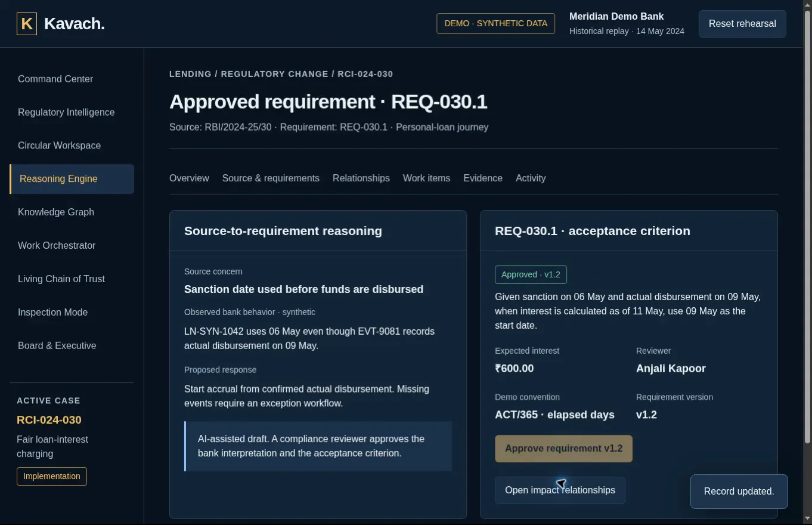This screenshot has width=812, height=525.
Task: Open the Activity tab
Action: [531, 178]
